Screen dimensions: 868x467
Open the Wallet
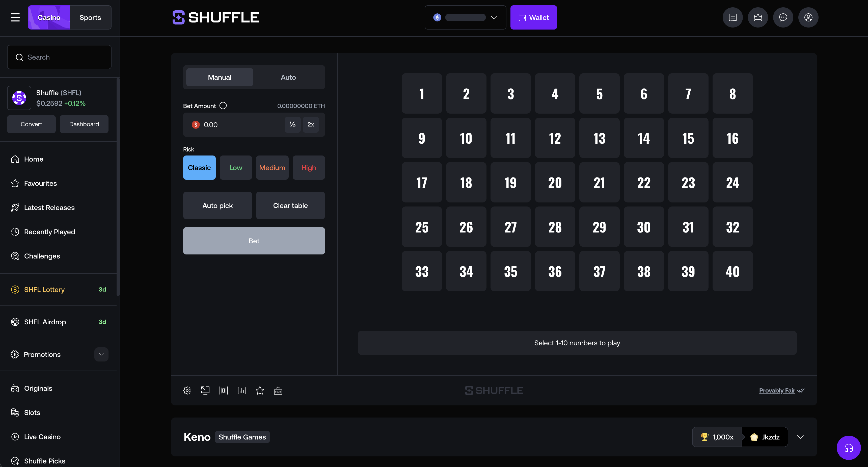click(534, 17)
